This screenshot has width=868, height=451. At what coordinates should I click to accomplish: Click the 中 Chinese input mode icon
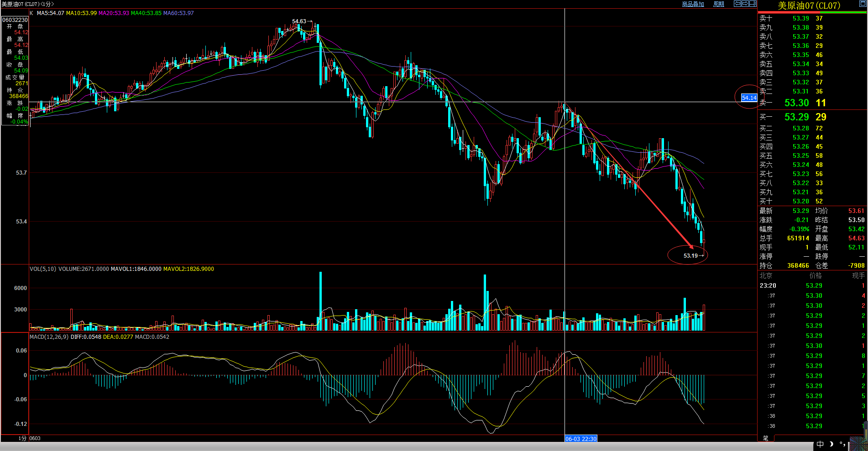[820, 444]
